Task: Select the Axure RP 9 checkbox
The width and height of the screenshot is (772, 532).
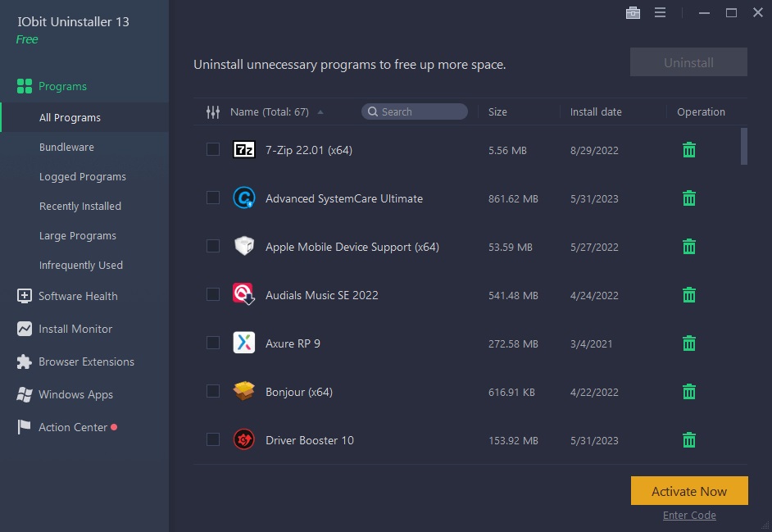Action: click(212, 343)
